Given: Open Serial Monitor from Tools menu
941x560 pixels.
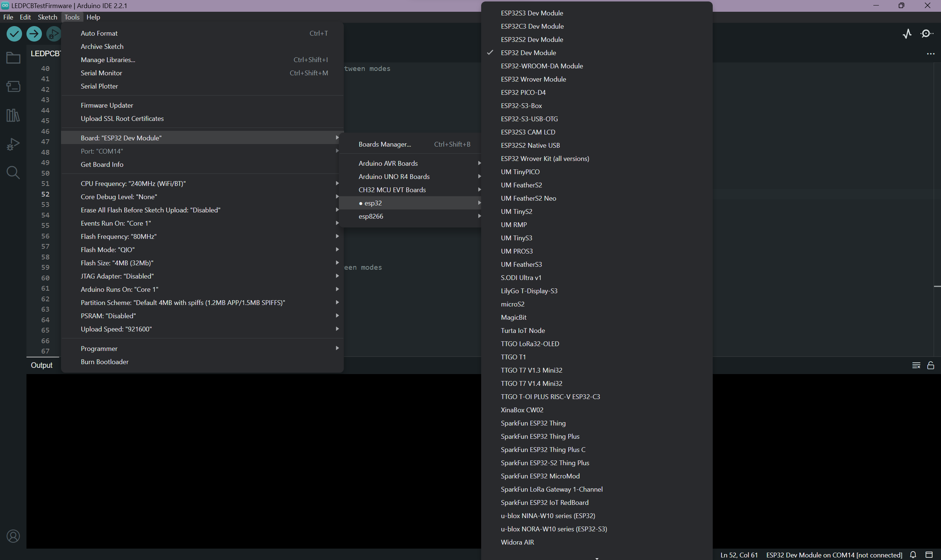Looking at the screenshot, I should [x=202, y=73].
